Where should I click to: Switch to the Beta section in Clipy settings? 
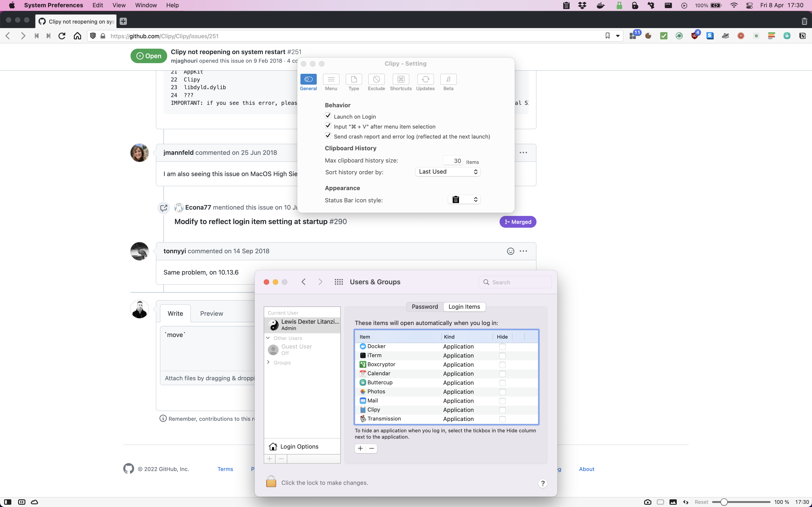coord(448,82)
